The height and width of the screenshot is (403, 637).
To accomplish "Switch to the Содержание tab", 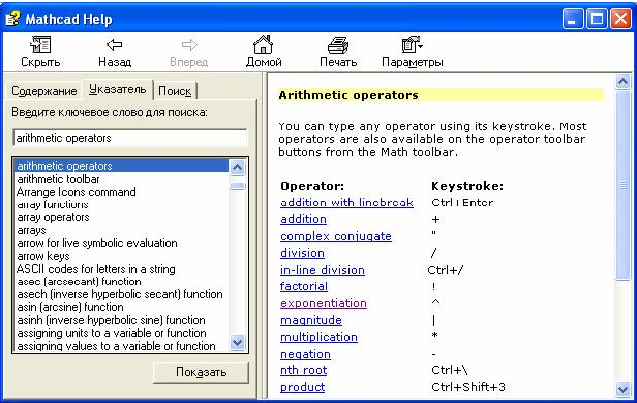I will tap(44, 91).
